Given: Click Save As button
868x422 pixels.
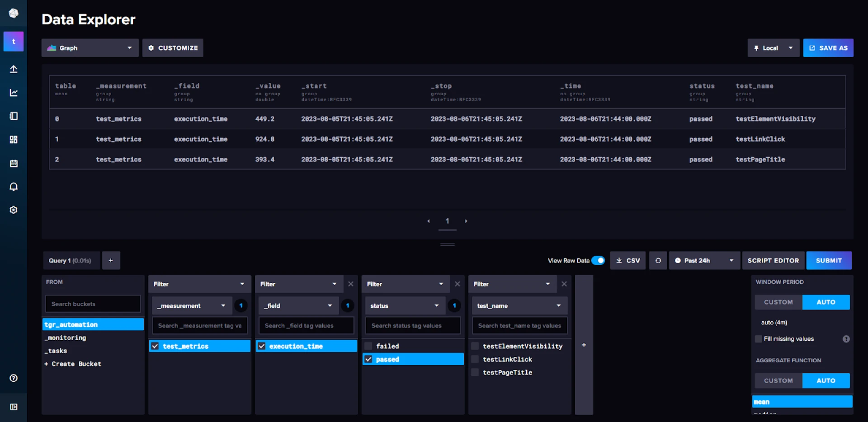Looking at the screenshot, I should (x=828, y=48).
